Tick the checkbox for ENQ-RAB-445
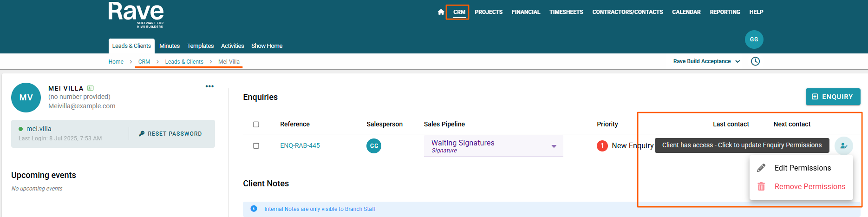868x217 pixels. (x=256, y=146)
